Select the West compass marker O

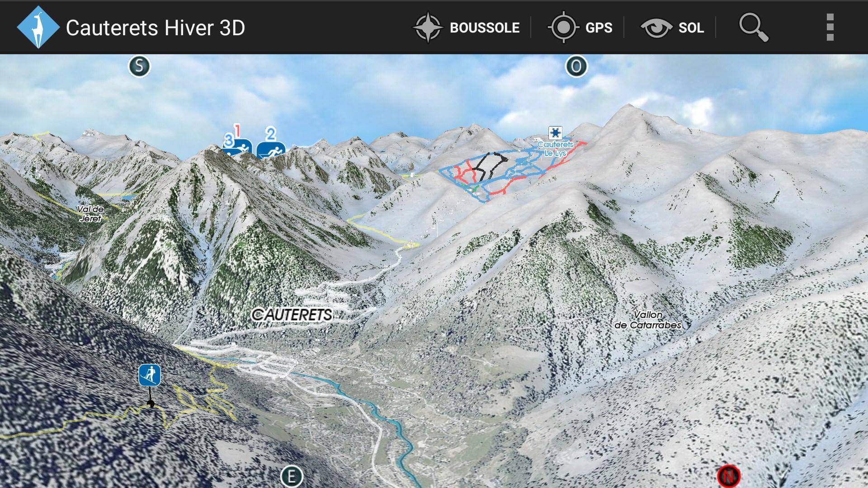pos(576,66)
